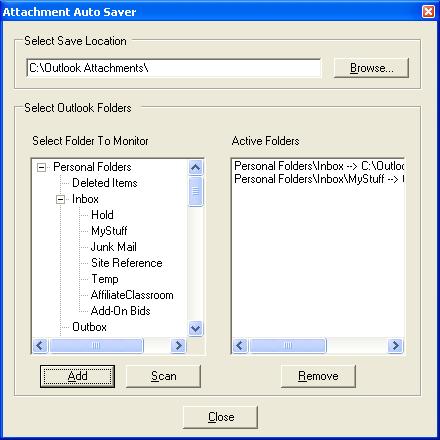Viewport: 440px width, 440px height.
Task: Click the Browse button
Action: click(x=371, y=68)
